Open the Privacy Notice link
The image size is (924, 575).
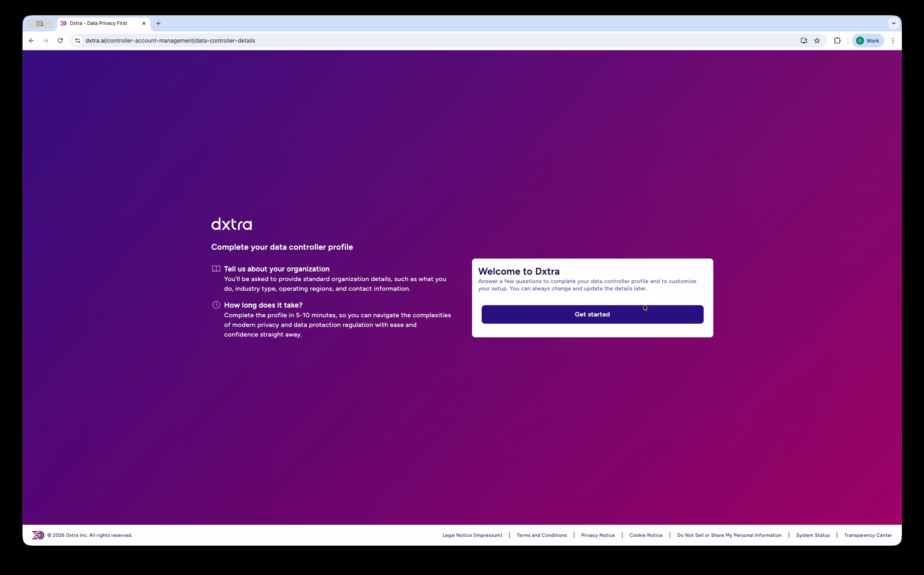(x=598, y=535)
